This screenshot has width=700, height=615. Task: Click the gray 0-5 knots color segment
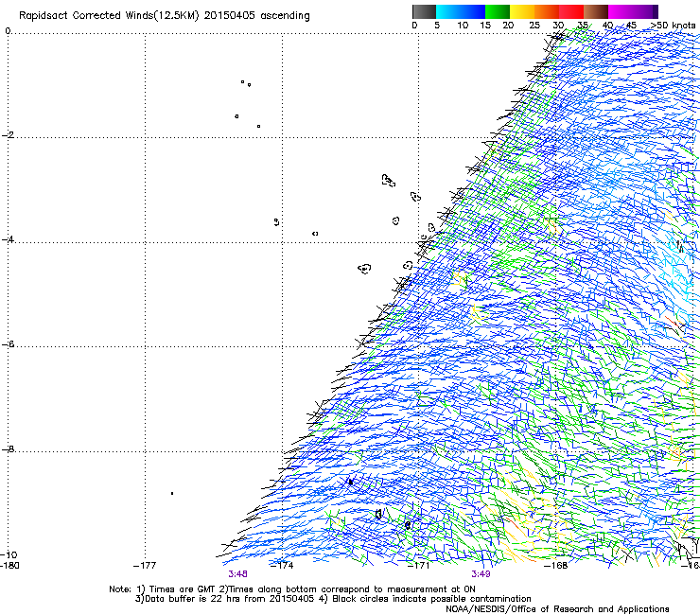(424, 11)
